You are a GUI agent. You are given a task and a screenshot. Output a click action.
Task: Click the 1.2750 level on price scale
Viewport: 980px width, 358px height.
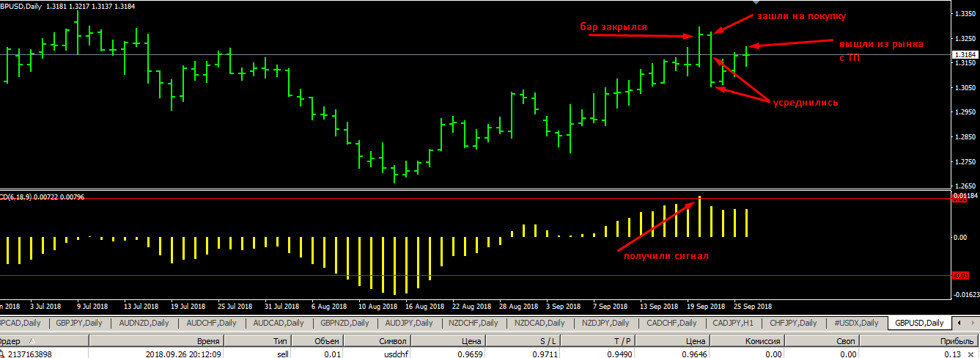(966, 161)
